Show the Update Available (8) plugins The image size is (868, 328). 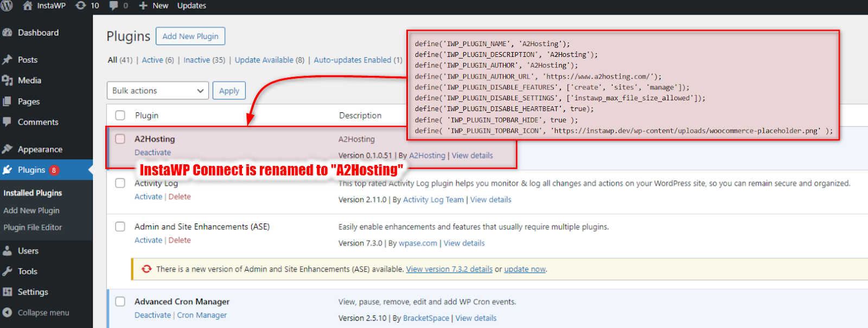(270, 60)
